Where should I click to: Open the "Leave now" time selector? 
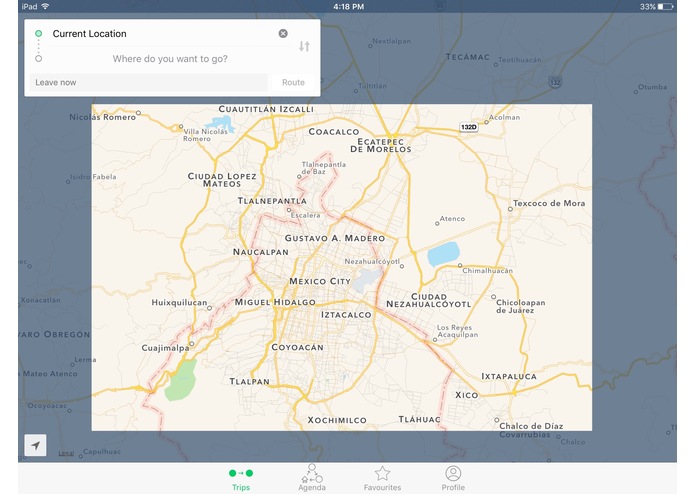click(x=148, y=82)
